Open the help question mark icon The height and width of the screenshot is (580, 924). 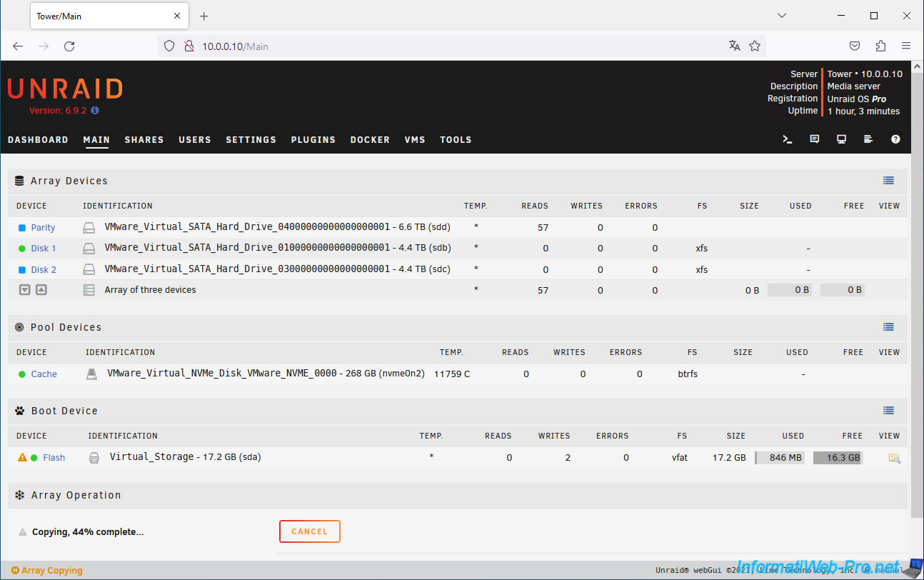[895, 139]
